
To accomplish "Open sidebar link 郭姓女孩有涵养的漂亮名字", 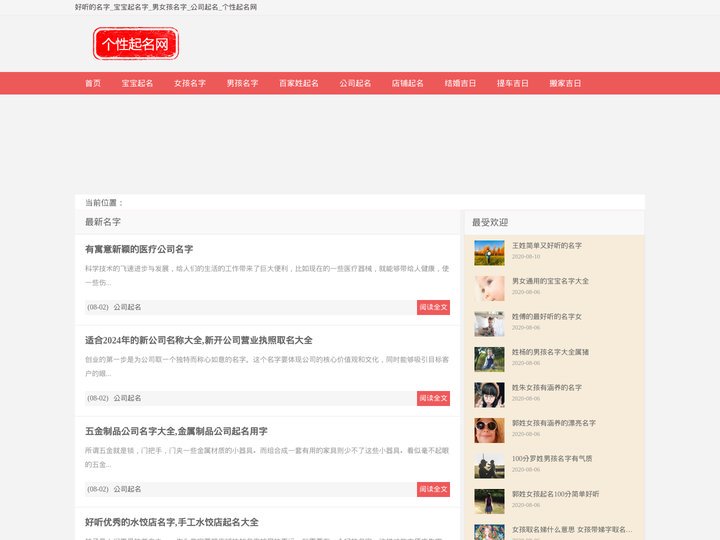I will [554, 423].
